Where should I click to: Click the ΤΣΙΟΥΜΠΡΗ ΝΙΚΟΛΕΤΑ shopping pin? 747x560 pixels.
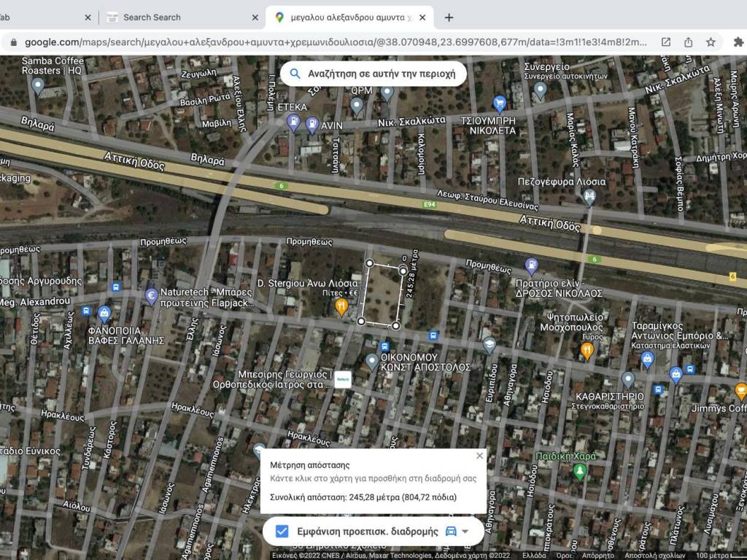click(x=500, y=104)
